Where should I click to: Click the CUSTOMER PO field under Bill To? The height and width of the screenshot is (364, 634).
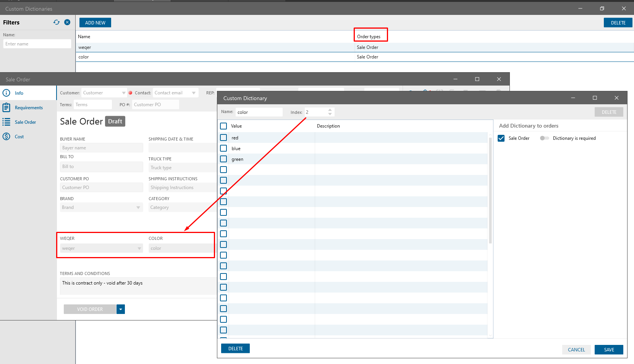tap(101, 188)
